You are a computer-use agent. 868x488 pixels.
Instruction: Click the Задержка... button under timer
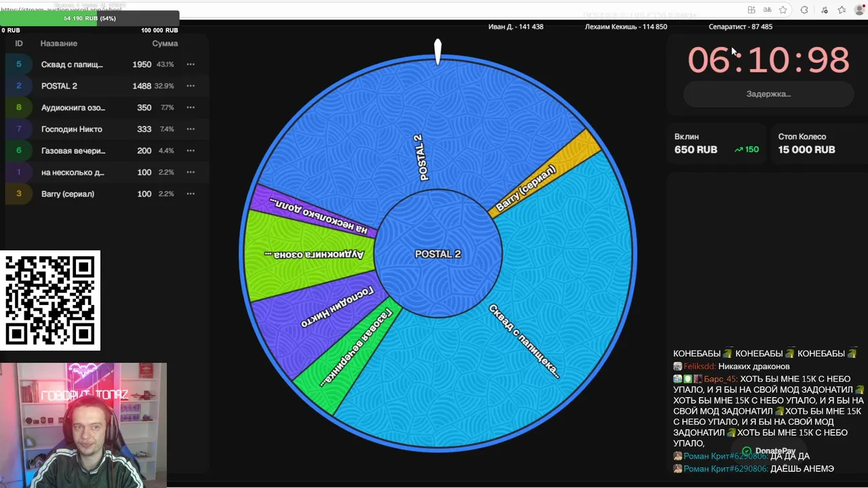pyautogui.click(x=768, y=94)
